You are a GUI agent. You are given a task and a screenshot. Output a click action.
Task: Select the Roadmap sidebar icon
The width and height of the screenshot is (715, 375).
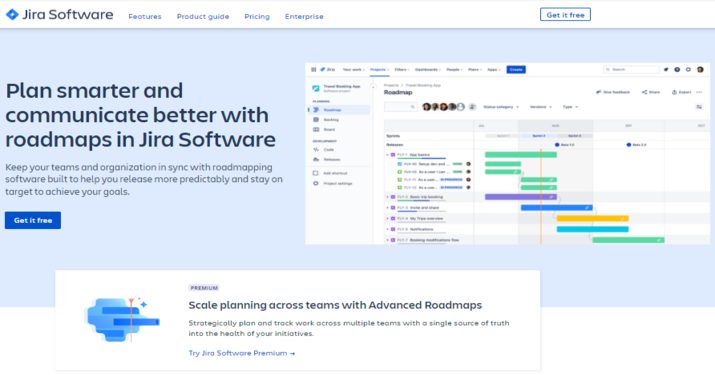click(x=316, y=110)
